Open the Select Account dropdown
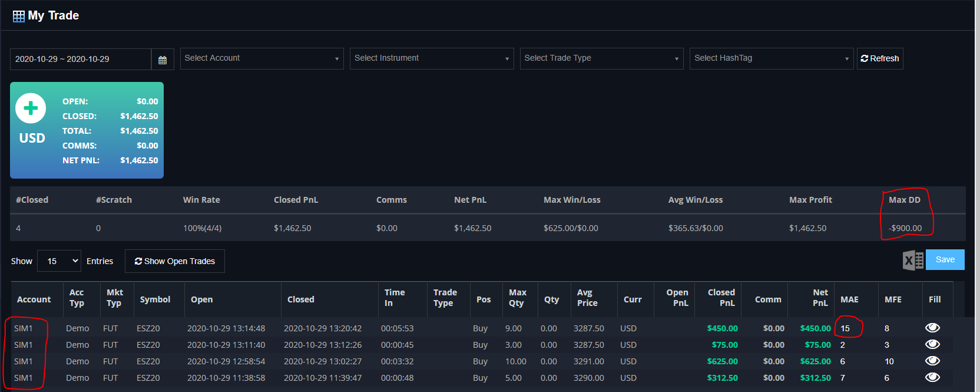This screenshot has height=392, width=980. 262,58
